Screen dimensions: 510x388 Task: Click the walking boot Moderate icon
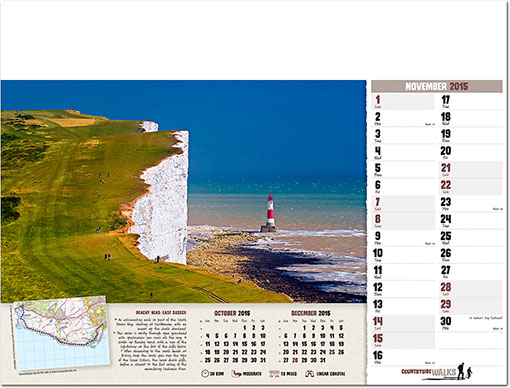point(236,374)
